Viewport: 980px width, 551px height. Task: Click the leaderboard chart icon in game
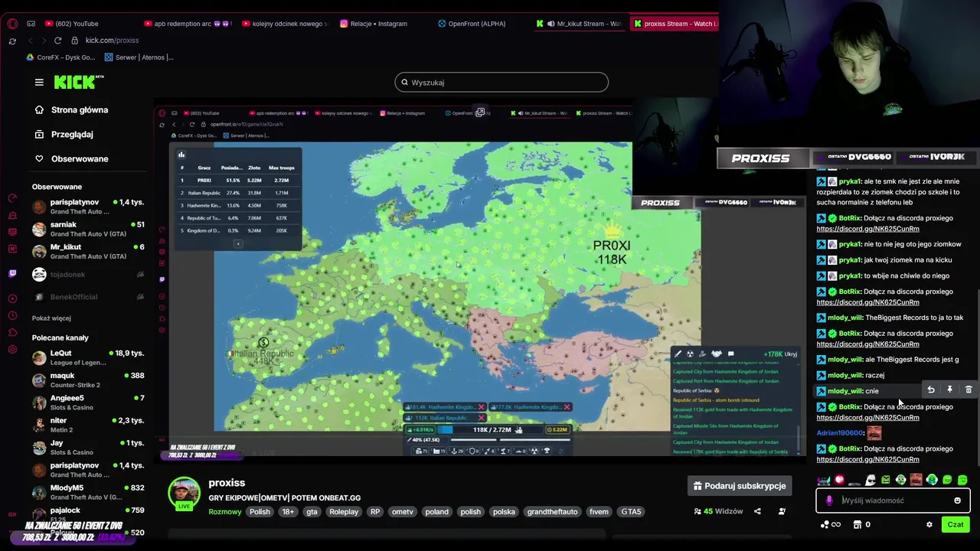181,155
